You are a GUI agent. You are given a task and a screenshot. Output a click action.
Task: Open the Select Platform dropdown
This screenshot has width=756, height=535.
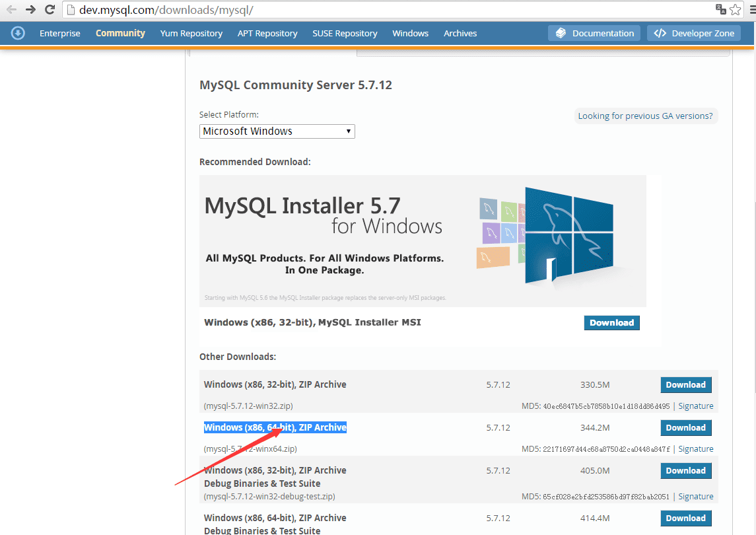pos(277,131)
